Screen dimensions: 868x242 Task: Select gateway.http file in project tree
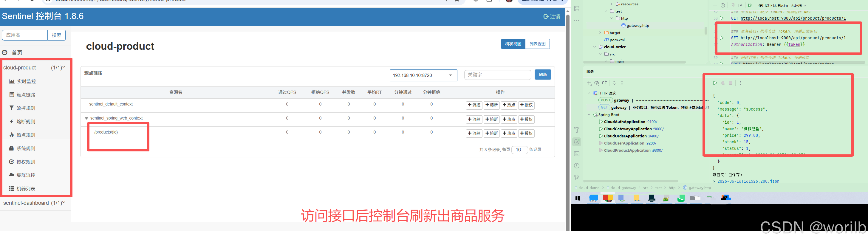[x=635, y=26]
